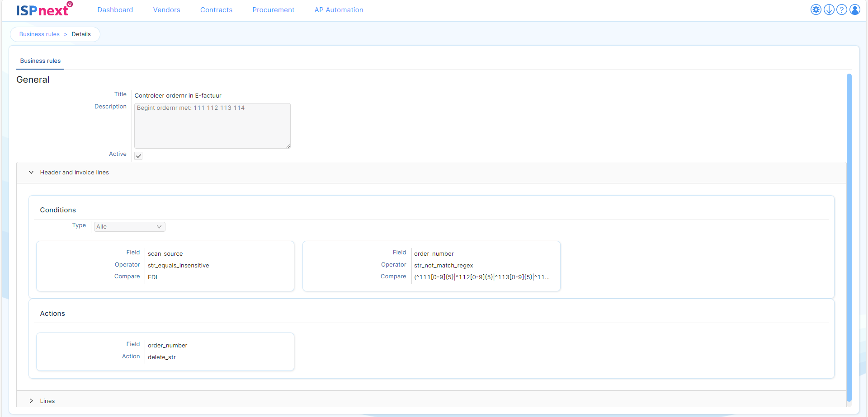
Task: Select the order_number field in Conditions
Action: (x=434, y=254)
